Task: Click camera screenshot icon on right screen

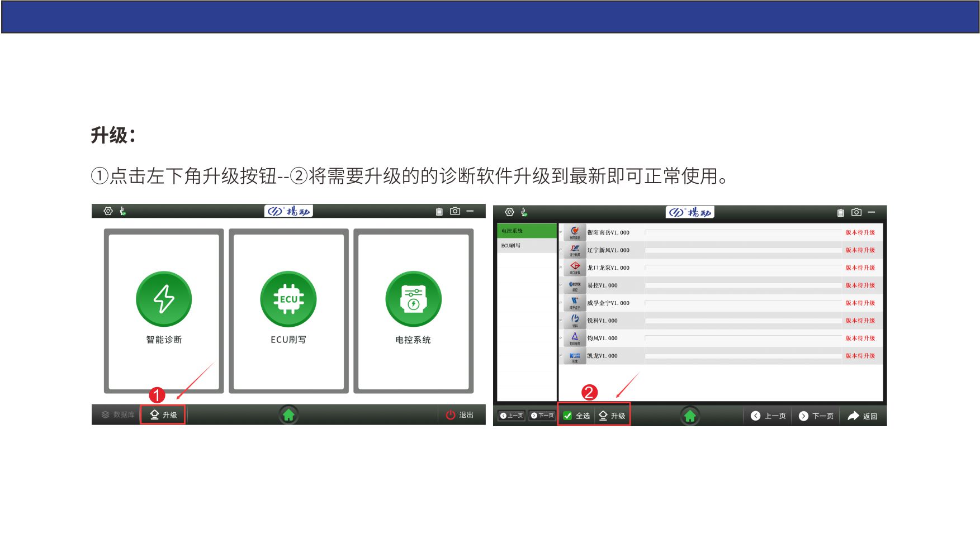Action: [856, 212]
